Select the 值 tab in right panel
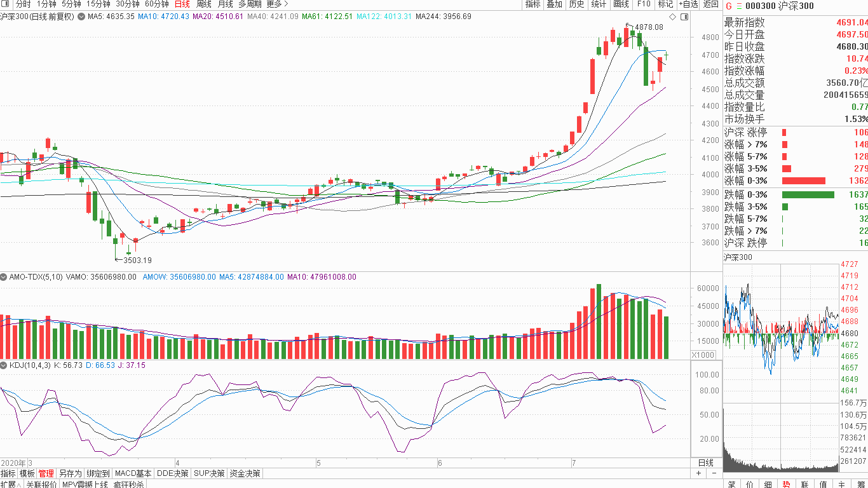Image resolution: width=868 pixels, height=488 pixels. point(824,484)
